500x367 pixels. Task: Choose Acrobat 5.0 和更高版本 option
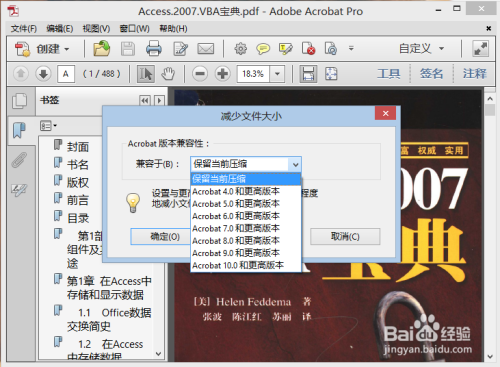pos(246,204)
